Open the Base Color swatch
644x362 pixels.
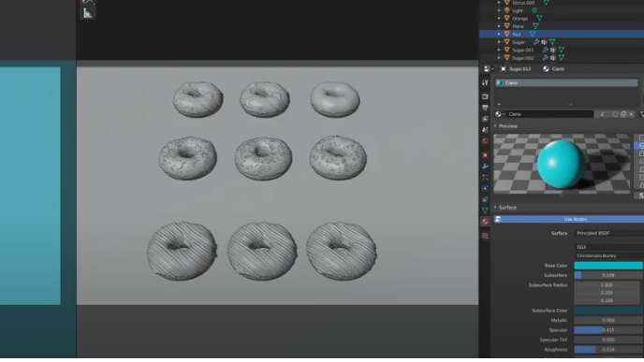click(x=608, y=266)
